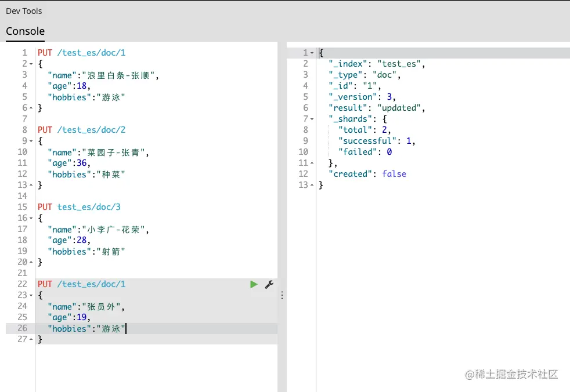The image size is (570, 392).
Task: Collapse editor fold arrow at line 27
Action: pos(31,339)
